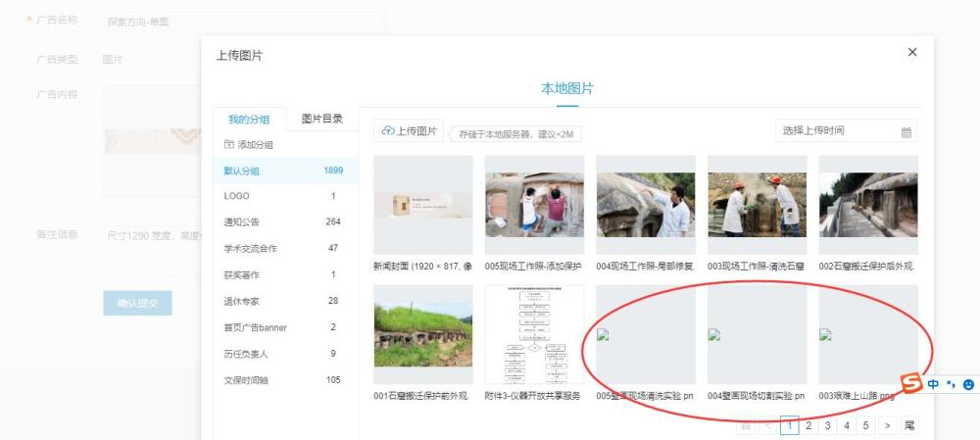Jump to page 4 in pagination
Screen dimensions: 980x440
(x=847, y=425)
